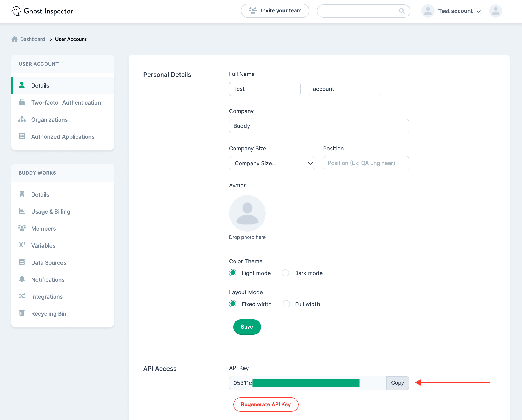Click the top search input field
522x420 pixels.
click(x=363, y=11)
